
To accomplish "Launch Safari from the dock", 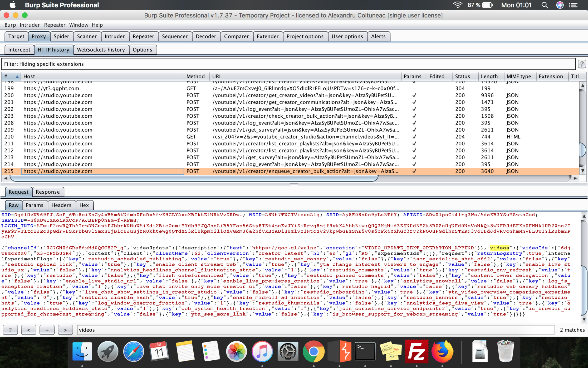I will [134, 351].
